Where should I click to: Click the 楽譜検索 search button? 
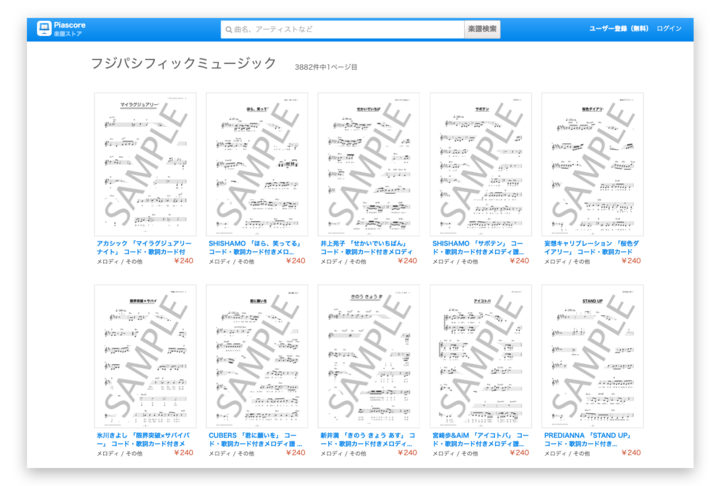[482, 29]
